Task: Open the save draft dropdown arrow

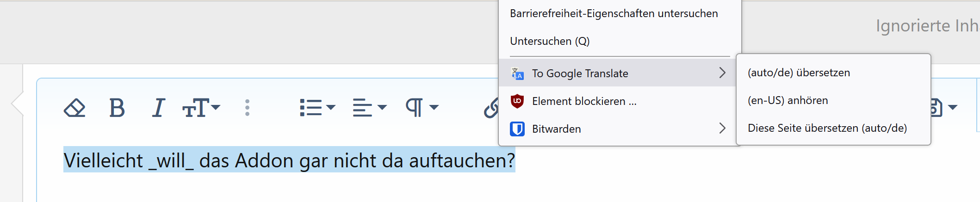Action: point(952,107)
